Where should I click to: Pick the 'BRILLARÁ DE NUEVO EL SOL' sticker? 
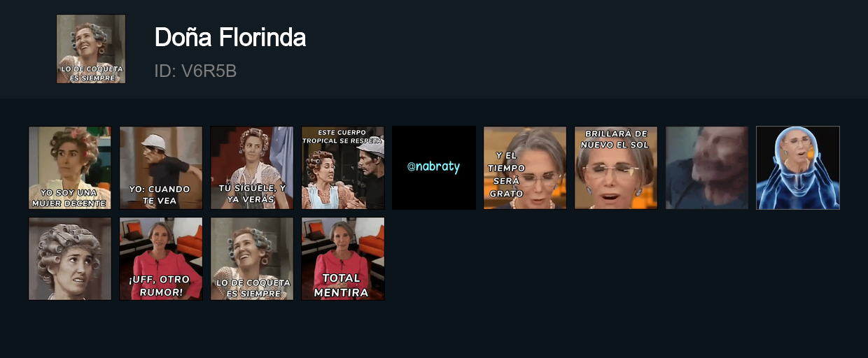tap(616, 168)
